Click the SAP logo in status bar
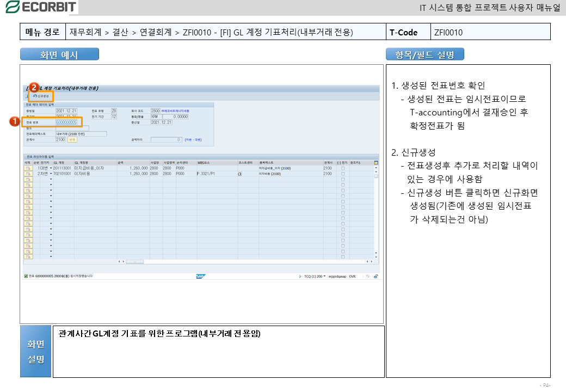The height and width of the screenshot is (392, 566). 200,276
